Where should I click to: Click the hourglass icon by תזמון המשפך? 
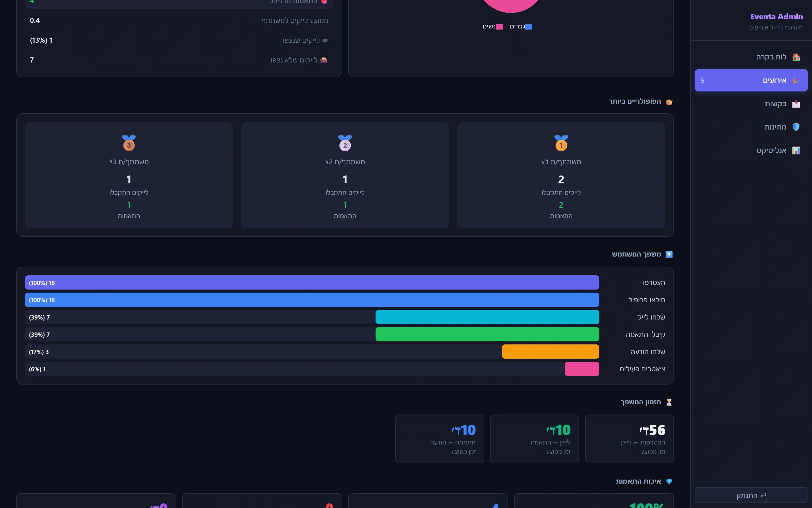click(669, 402)
